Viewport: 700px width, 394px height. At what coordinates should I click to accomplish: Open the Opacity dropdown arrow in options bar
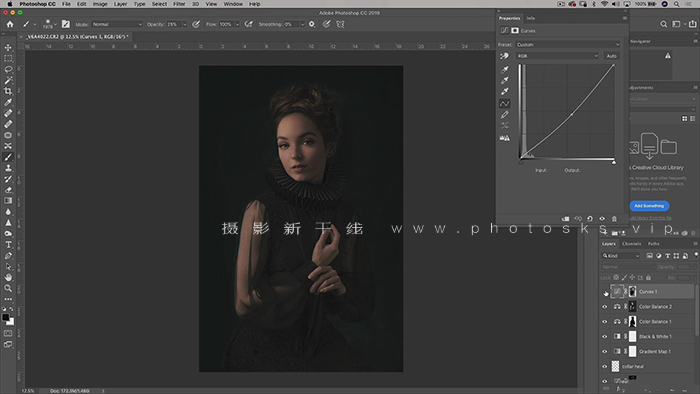(185, 24)
